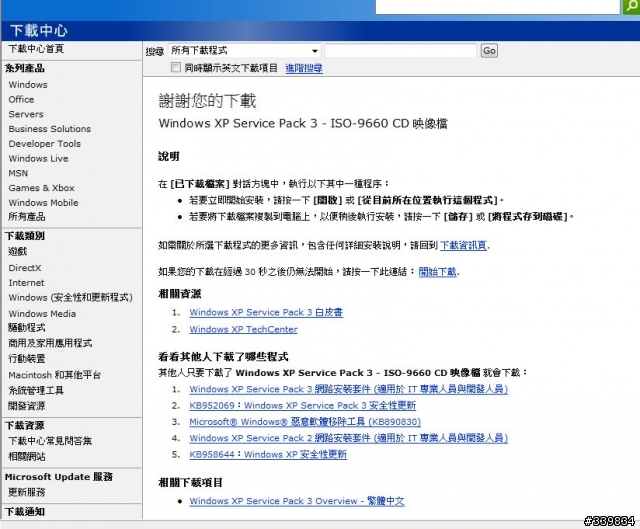Click the green search magnifier icon

(x=631, y=7)
